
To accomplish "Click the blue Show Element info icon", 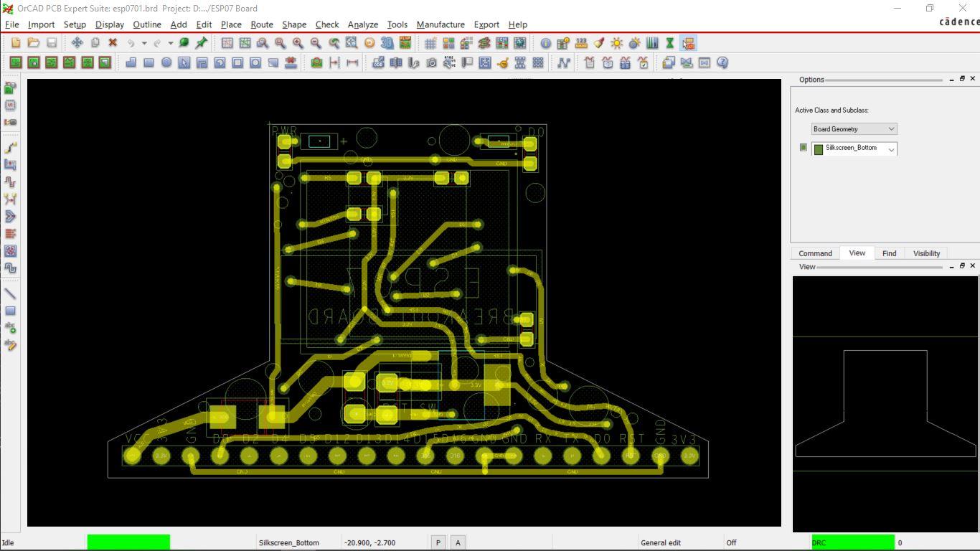I will coord(546,43).
